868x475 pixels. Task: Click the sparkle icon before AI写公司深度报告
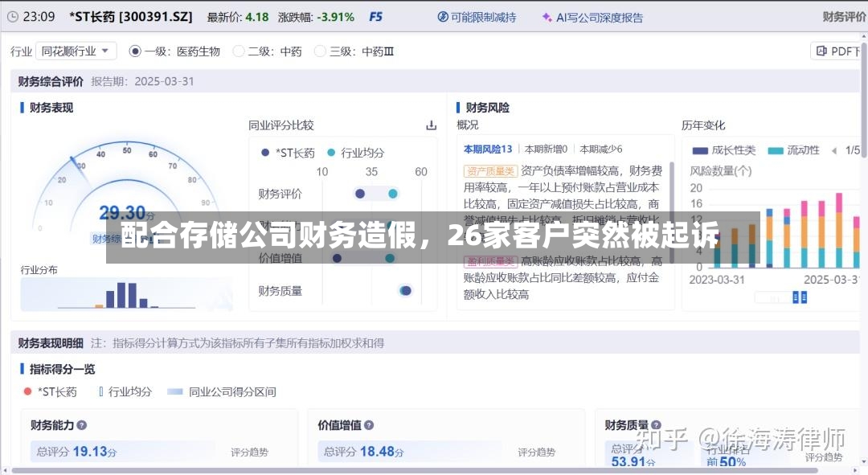pyautogui.click(x=547, y=18)
